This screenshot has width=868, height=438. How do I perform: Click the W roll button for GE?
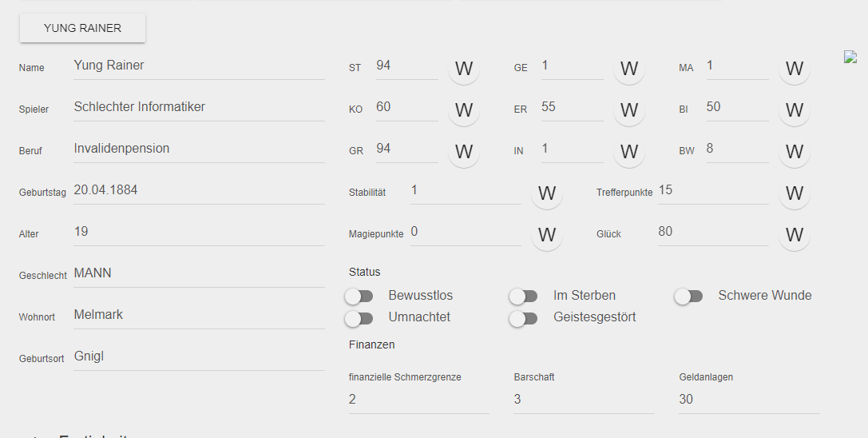[x=629, y=69]
